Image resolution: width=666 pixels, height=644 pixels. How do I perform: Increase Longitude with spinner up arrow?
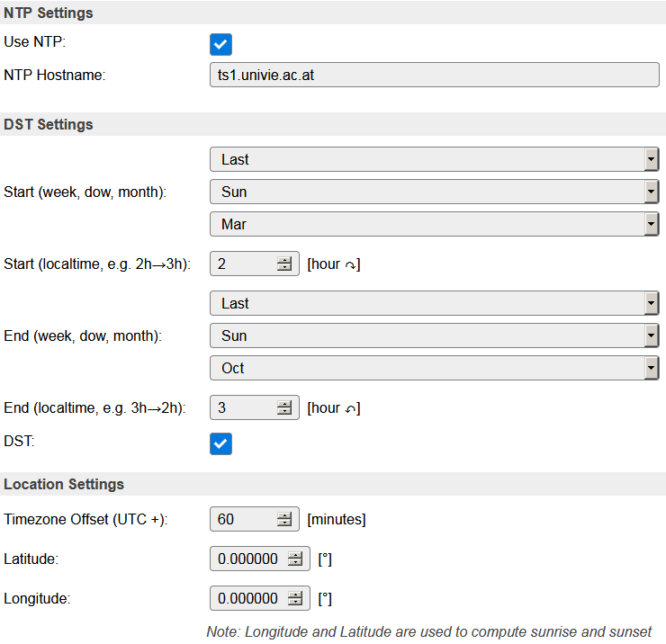coord(295,595)
